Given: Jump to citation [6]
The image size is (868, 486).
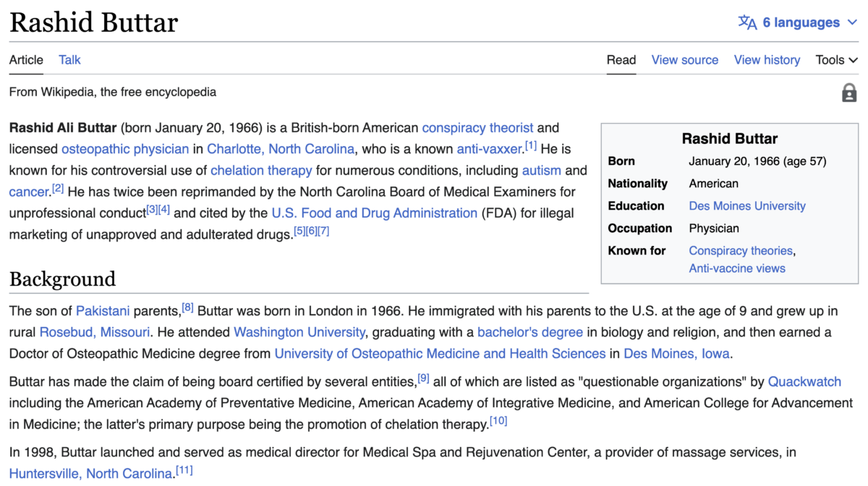Looking at the screenshot, I should pos(311,231).
